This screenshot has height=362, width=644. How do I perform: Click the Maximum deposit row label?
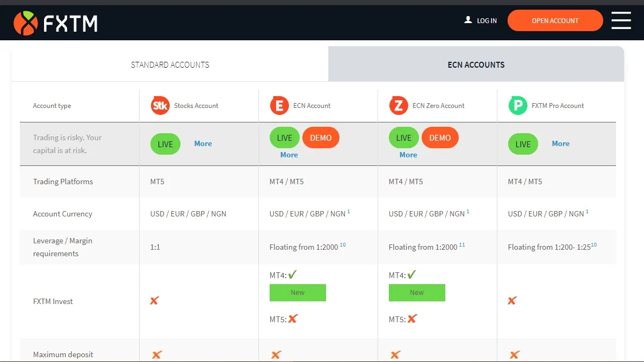(63, 354)
